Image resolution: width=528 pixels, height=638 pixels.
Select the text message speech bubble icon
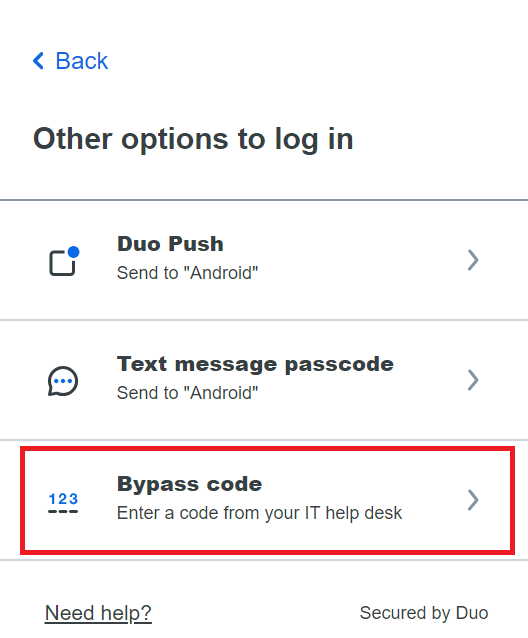[x=63, y=381]
